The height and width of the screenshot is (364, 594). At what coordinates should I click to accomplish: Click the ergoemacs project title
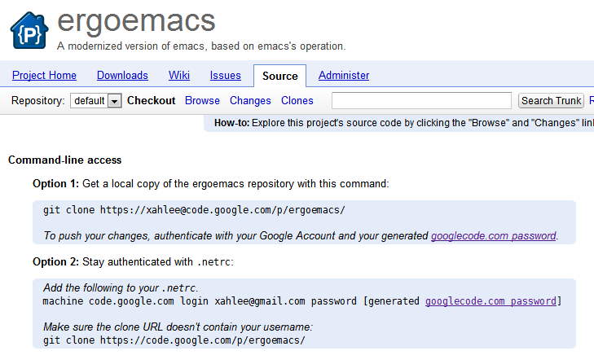pyautogui.click(x=136, y=22)
